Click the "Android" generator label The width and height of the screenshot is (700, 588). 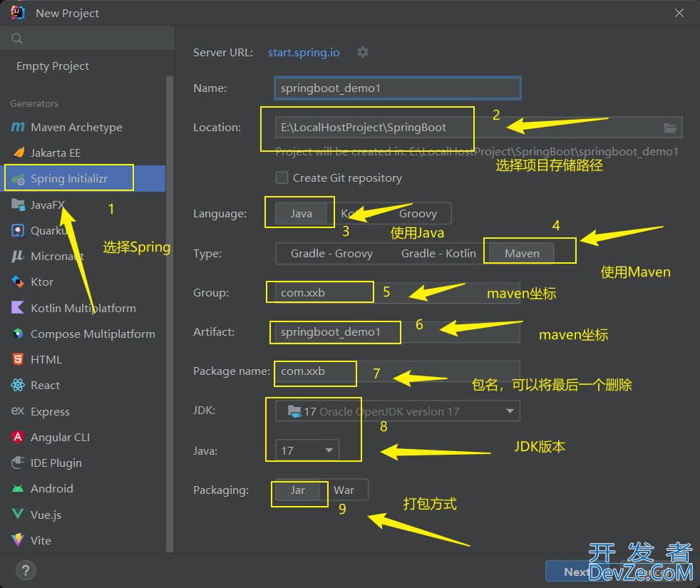click(52, 488)
